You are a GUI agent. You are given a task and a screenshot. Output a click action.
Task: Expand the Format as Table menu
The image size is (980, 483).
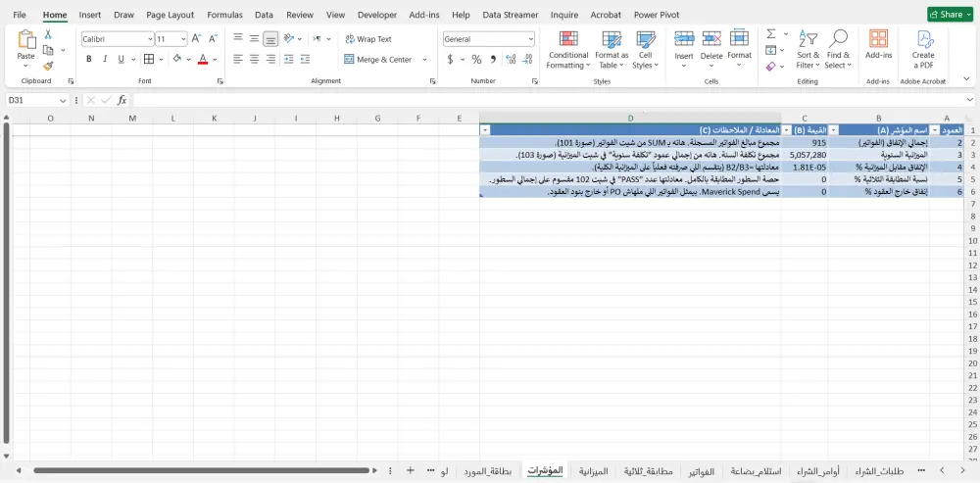point(612,49)
